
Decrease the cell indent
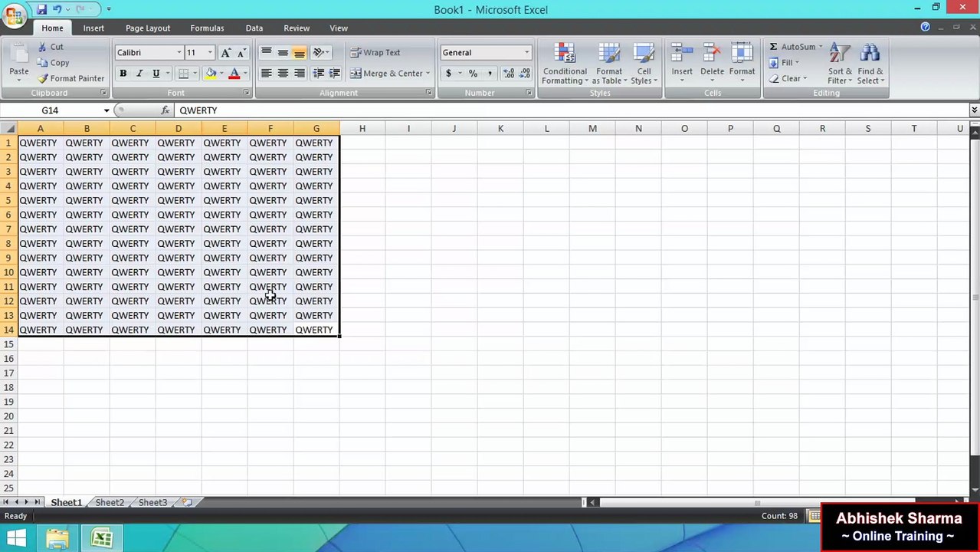(318, 74)
